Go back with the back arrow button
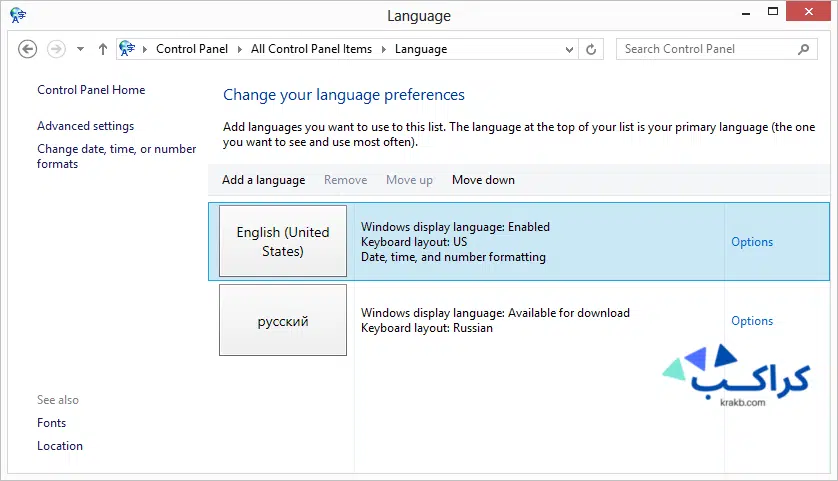Screen dimensions: 838x481 click(27, 49)
